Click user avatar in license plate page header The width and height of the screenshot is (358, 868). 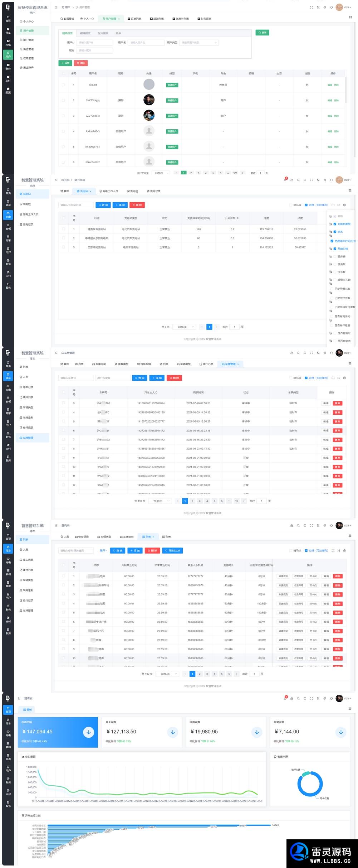point(339,353)
